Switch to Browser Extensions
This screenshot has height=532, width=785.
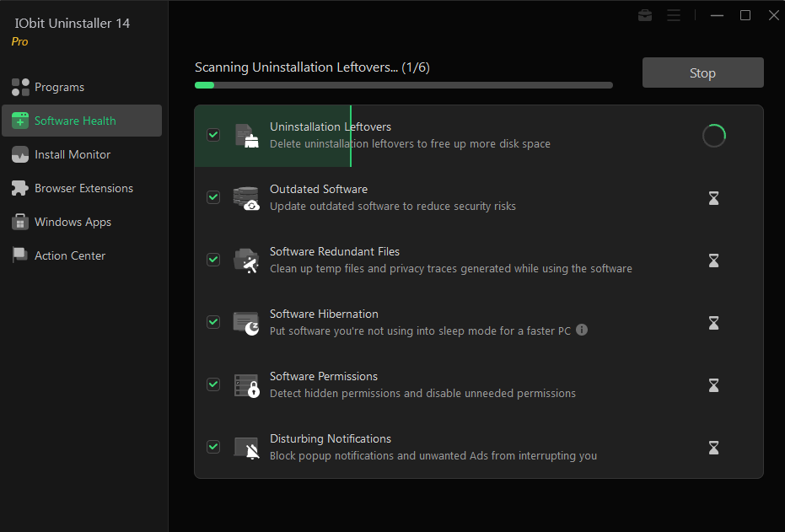pyautogui.click(x=82, y=188)
